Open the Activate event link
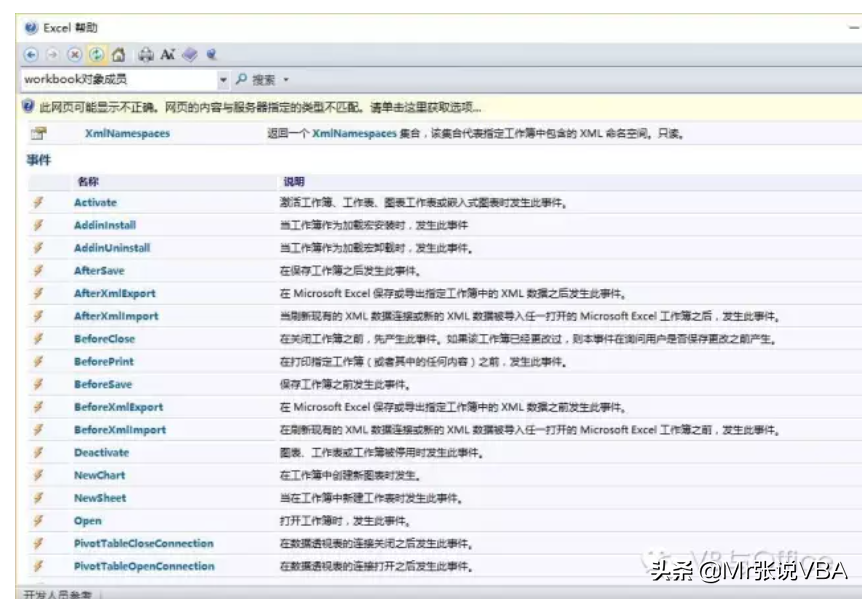The height and width of the screenshot is (599, 864). click(x=95, y=202)
